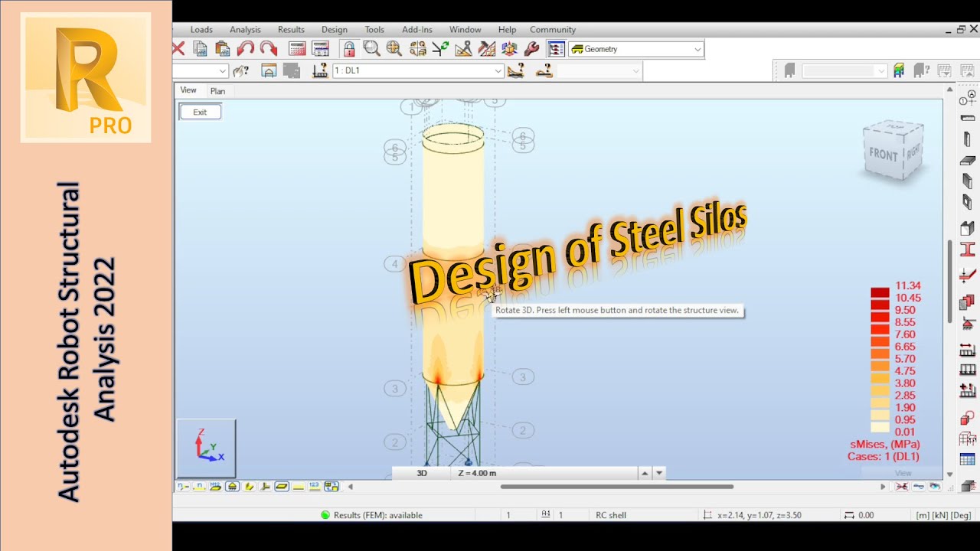The height and width of the screenshot is (551, 980).
Task: Click the XYZ axis orientation widget
Action: coord(207,448)
